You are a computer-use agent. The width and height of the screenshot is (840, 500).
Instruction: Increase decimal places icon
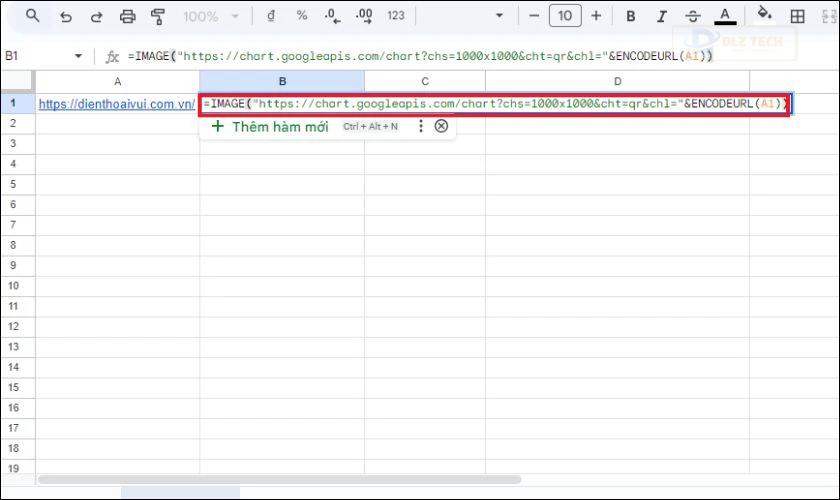click(364, 16)
